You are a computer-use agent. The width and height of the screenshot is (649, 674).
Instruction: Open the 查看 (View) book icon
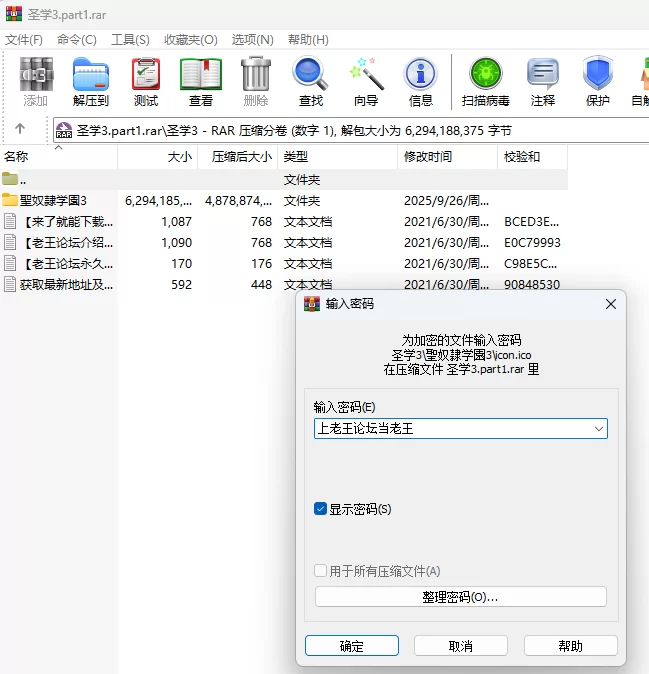[201, 74]
